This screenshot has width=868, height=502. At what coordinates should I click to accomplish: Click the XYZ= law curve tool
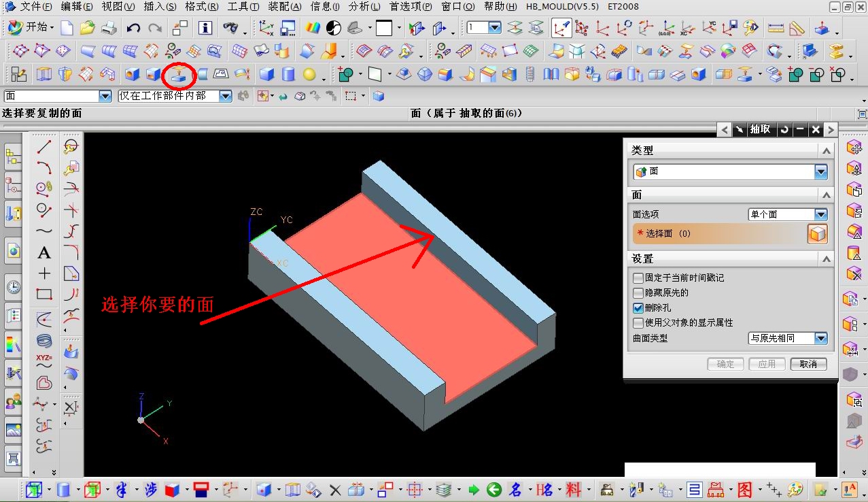tap(44, 361)
